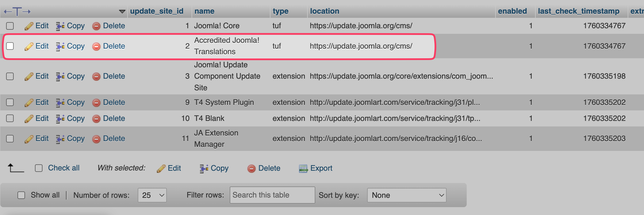
Task: Click the red Delete icon in With selected actions
Action: tap(251, 168)
